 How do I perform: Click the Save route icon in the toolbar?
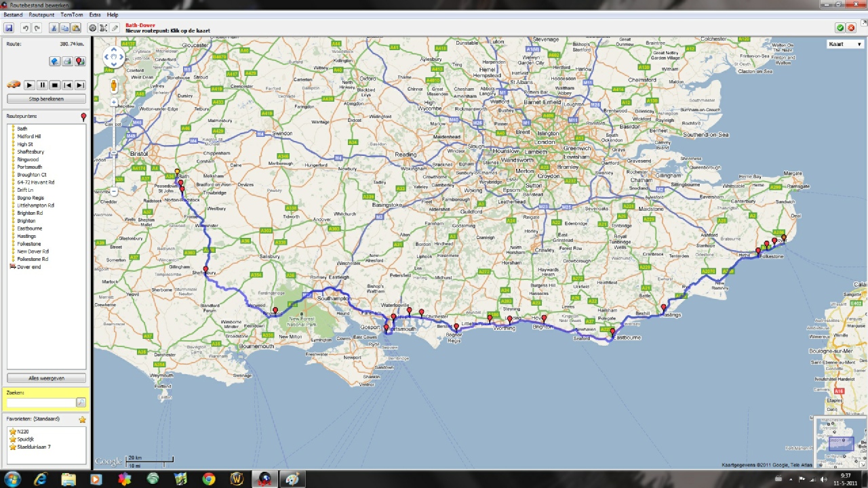point(9,28)
